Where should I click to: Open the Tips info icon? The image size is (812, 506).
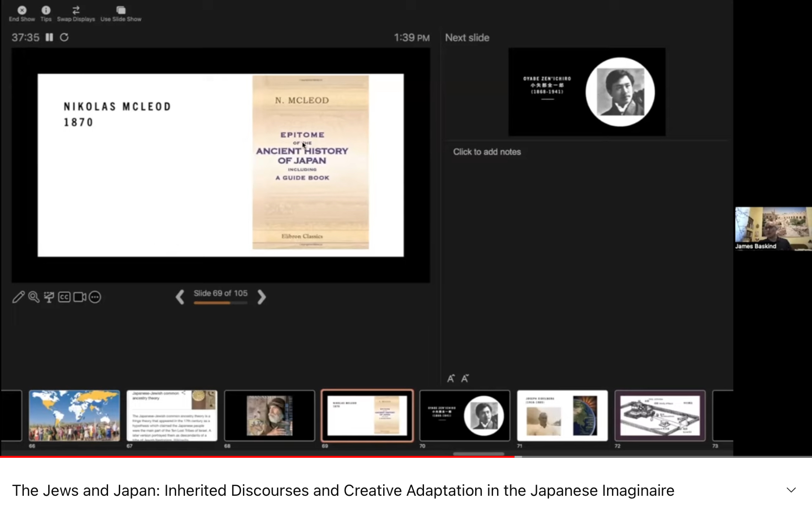coord(46,14)
